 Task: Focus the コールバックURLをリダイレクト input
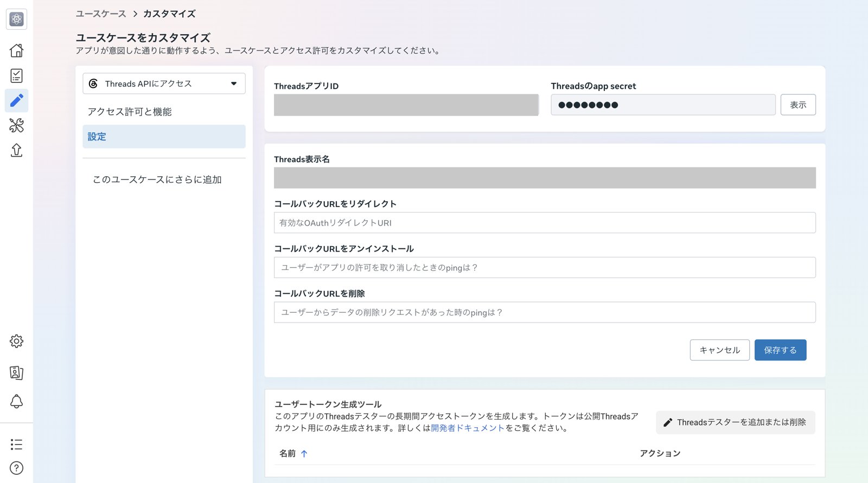[x=545, y=223]
